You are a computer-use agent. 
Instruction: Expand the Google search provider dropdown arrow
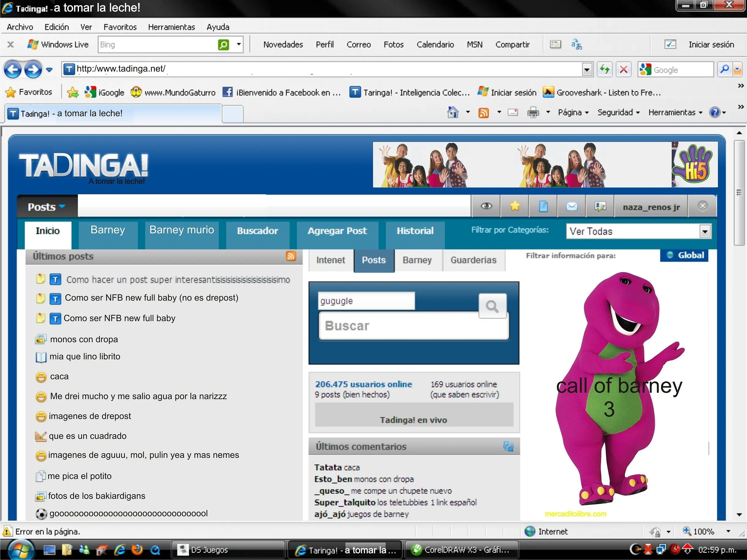pos(737,69)
